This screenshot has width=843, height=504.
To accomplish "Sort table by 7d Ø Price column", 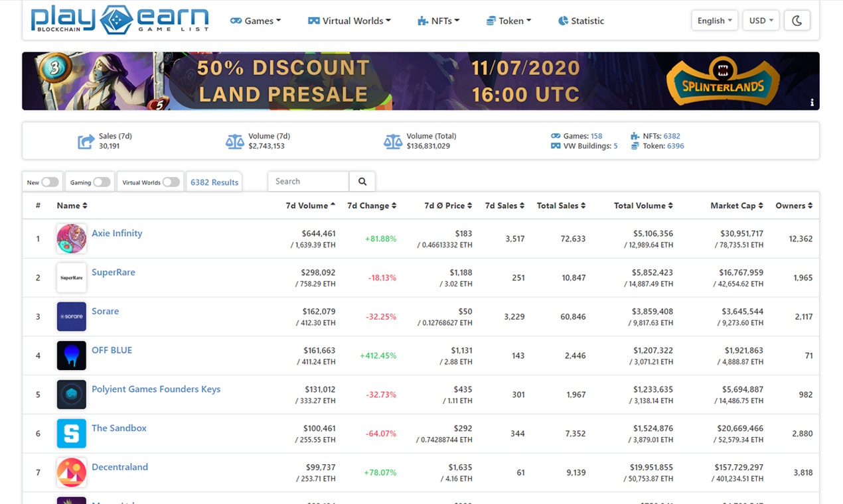I will [448, 206].
